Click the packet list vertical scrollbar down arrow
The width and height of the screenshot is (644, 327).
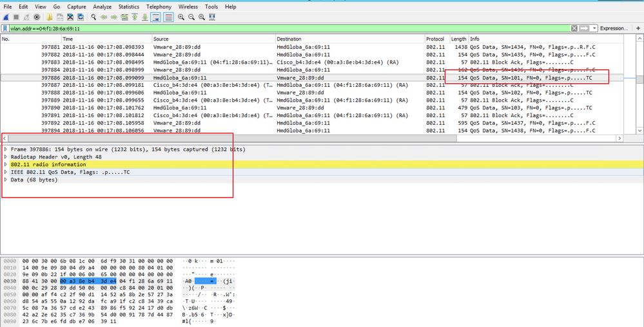pos(639,131)
